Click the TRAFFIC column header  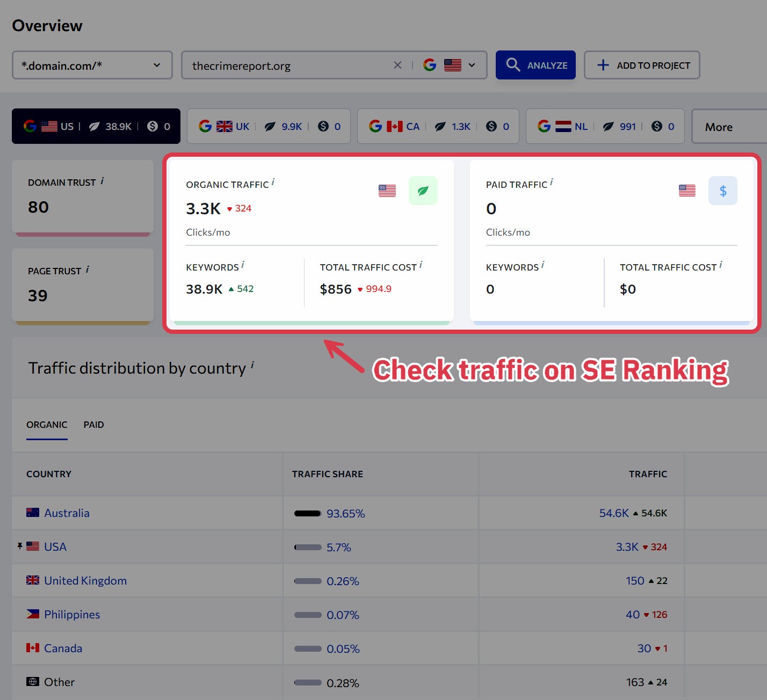[x=648, y=474]
